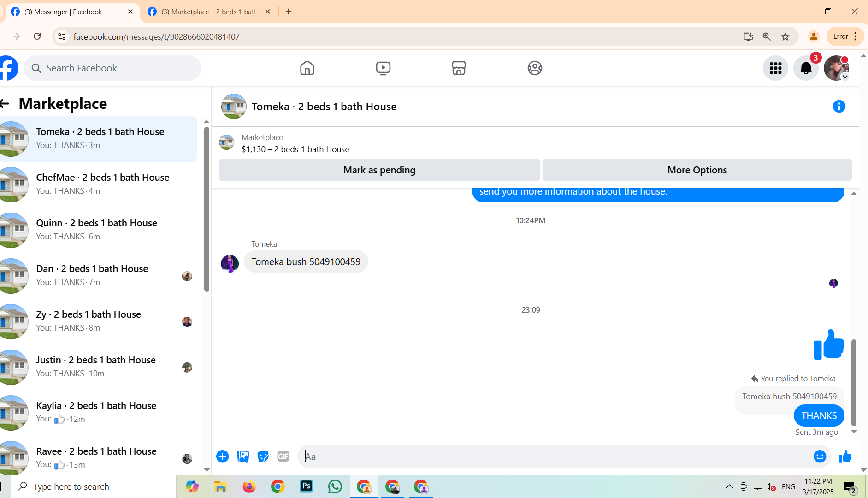868x498 pixels.
Task: Open the Kaylia conversation
Action: click(99, 413)
